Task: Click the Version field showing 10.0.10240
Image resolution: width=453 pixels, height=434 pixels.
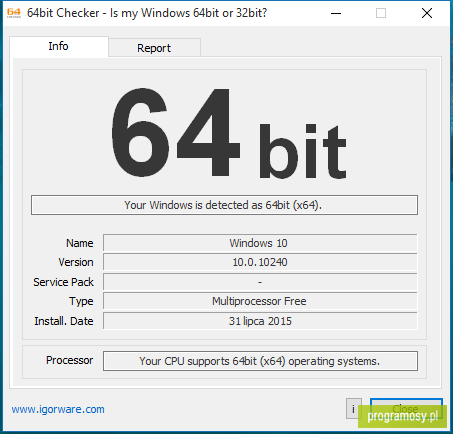Action: pyautogui.click(x=260, y=262)
